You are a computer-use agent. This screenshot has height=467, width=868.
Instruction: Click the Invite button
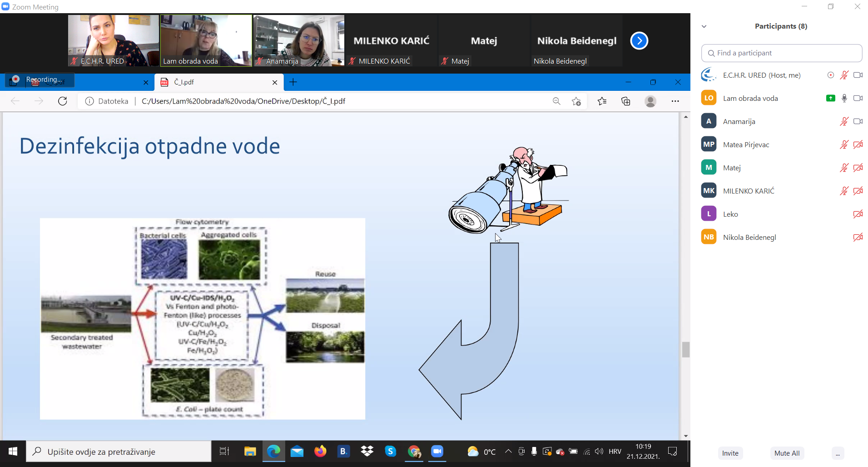coord(730,453)
